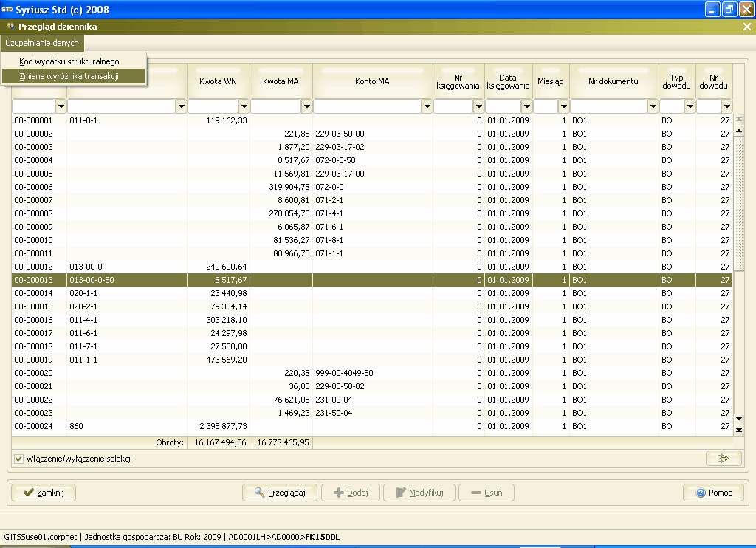This screenshot has width=756, height=548.
Task: Click Konto MA cell 229-03-17-02
Action: pyautogui.click(x=340, y=147)
